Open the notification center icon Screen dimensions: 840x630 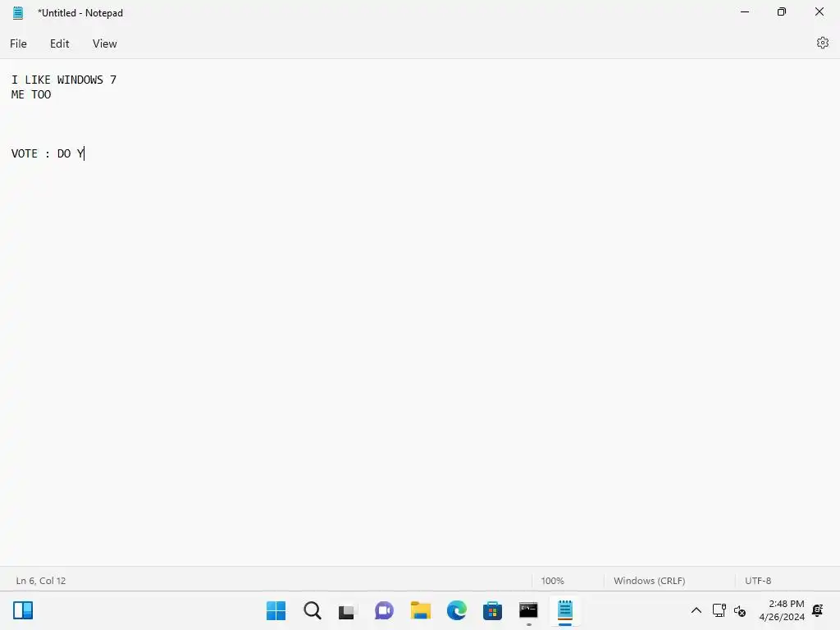coord(818,610)
